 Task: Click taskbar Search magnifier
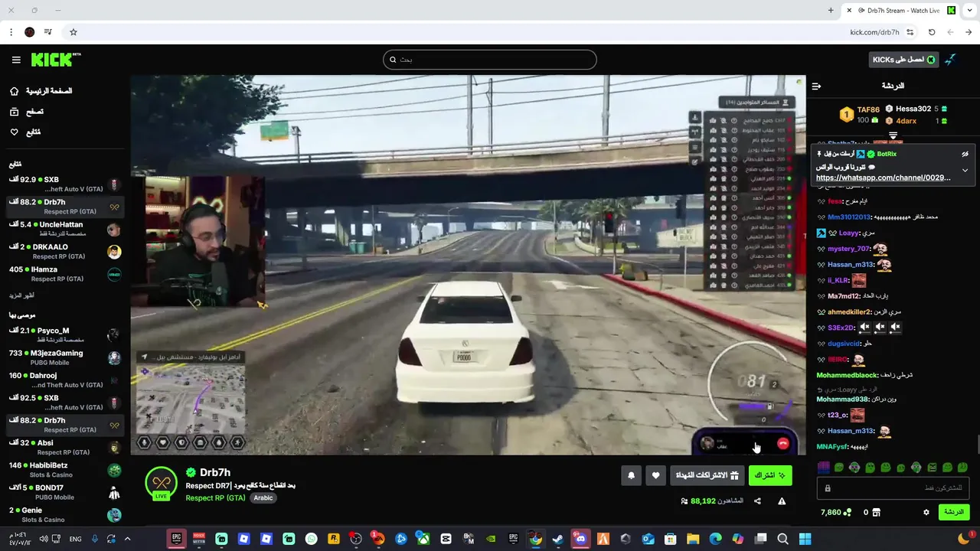782,539
